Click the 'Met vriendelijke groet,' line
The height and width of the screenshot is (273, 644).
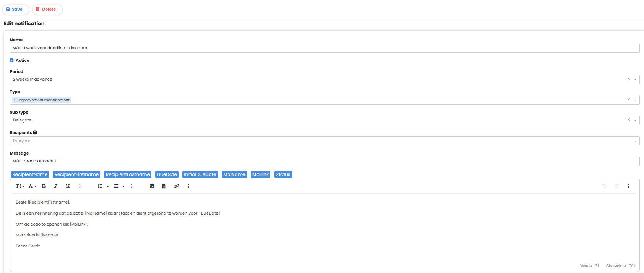pos(37,235)
